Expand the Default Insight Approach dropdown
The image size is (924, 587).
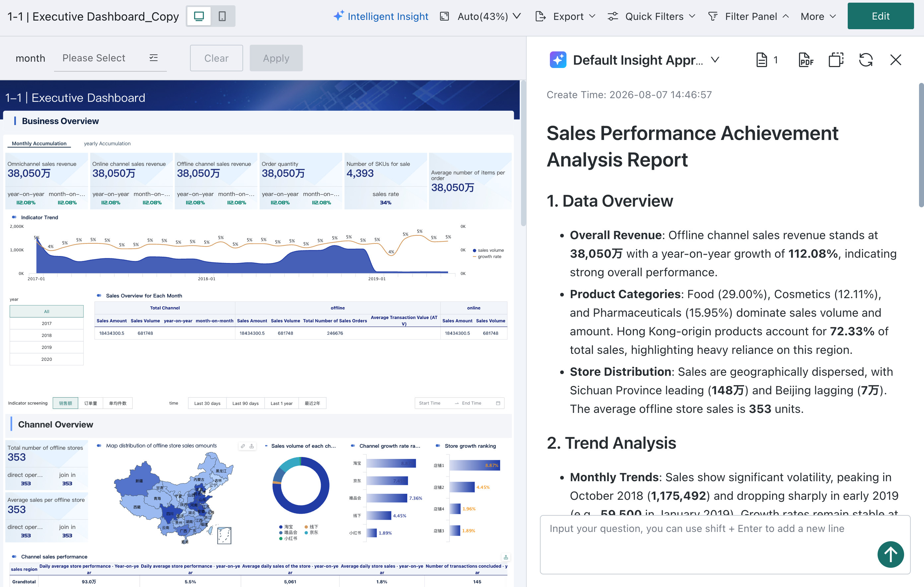coord(715,60)
